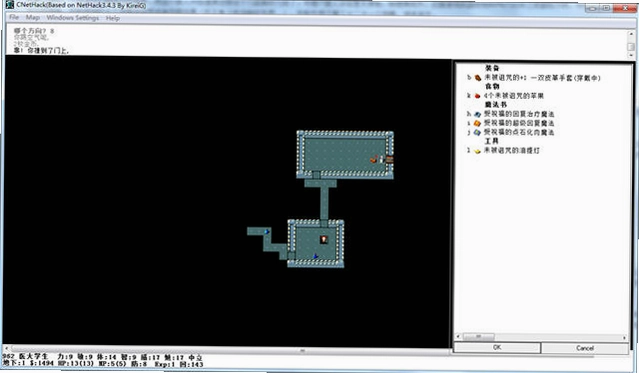Select the blessed stone to flesh spellbook row text

[519, 132]
